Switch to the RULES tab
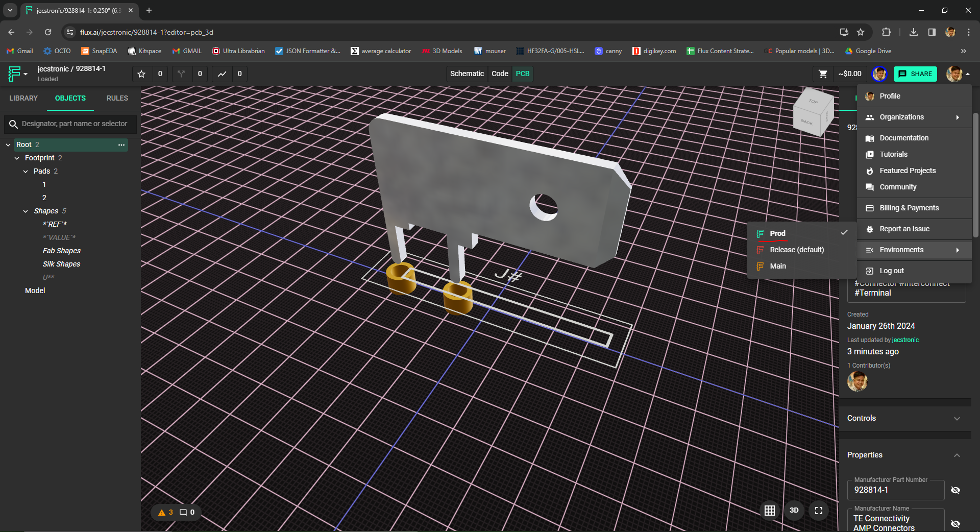Image resolution: width=980 pixels, height=532 pixels. click(x=117, y=98)
